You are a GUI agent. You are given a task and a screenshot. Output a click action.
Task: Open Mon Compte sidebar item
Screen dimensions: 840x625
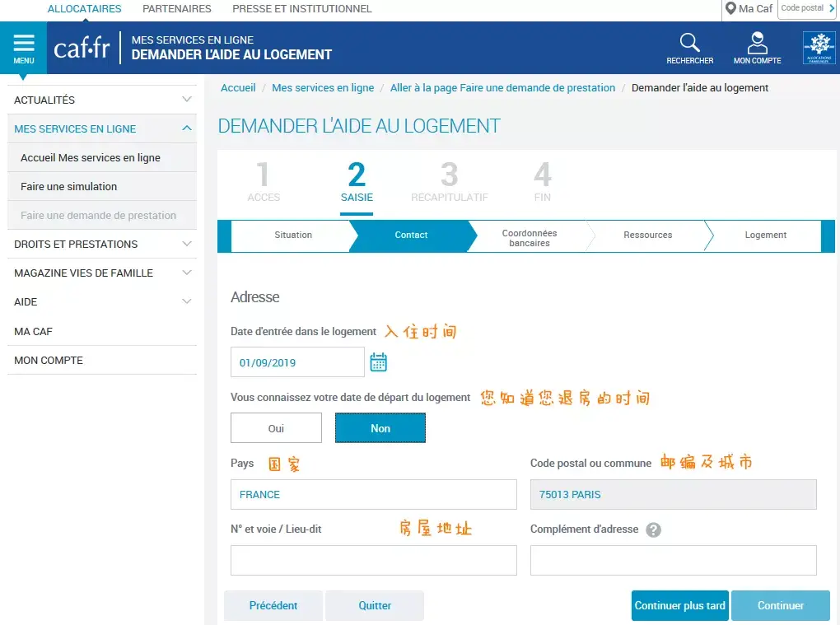pos(102,361)
